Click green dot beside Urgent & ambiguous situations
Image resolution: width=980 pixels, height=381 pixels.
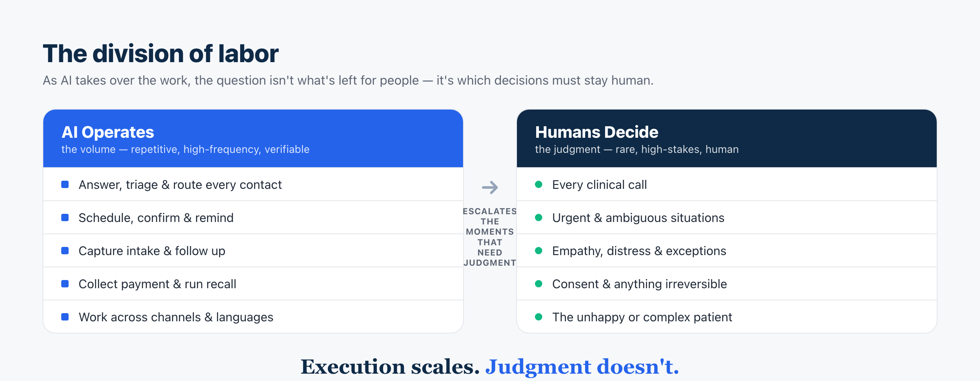click(539, 217)
